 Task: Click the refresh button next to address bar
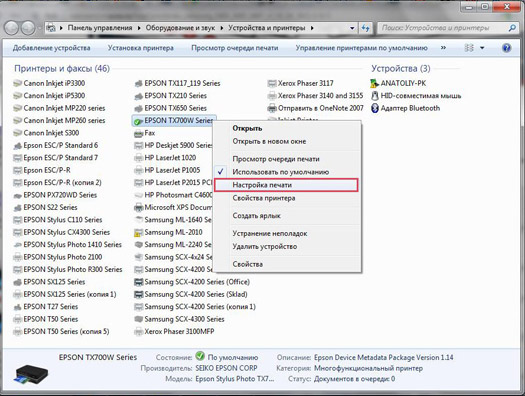coord(365,28)
